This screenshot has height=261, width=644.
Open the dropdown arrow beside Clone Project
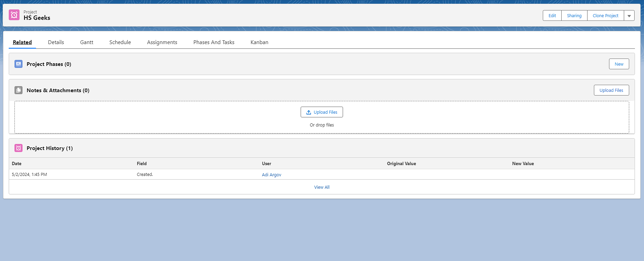coord(629,16)
